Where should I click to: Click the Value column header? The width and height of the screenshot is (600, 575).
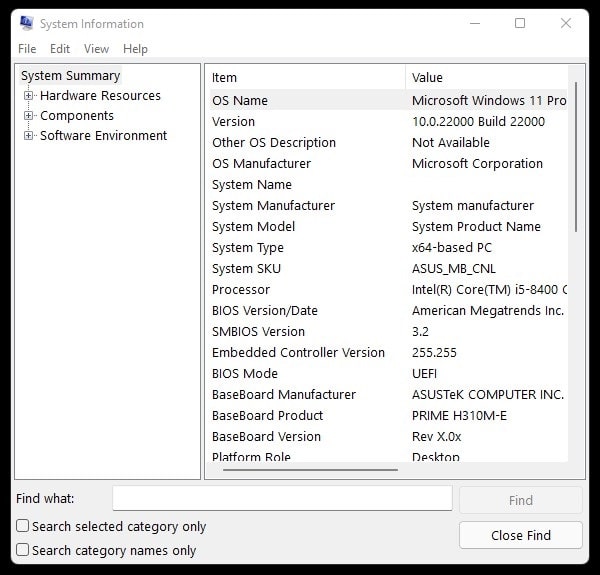(x=487, y=78)
